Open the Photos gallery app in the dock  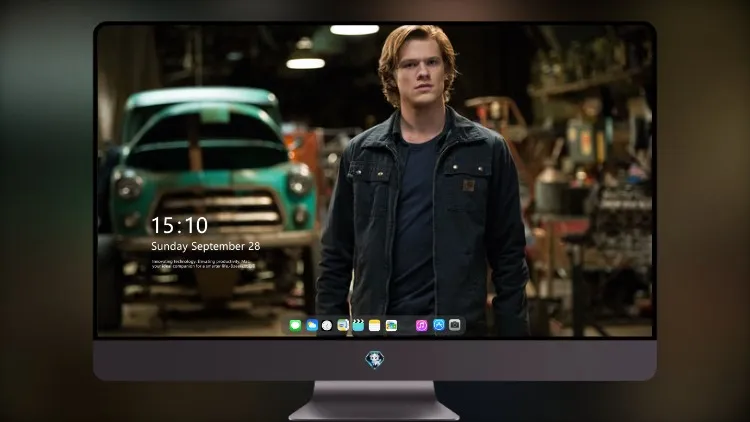click(391, 325)
